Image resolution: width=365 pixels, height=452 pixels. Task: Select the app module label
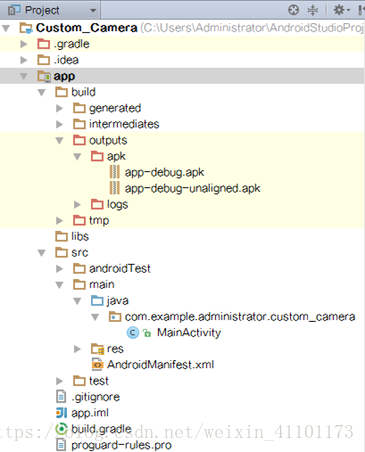click(64, 77)
